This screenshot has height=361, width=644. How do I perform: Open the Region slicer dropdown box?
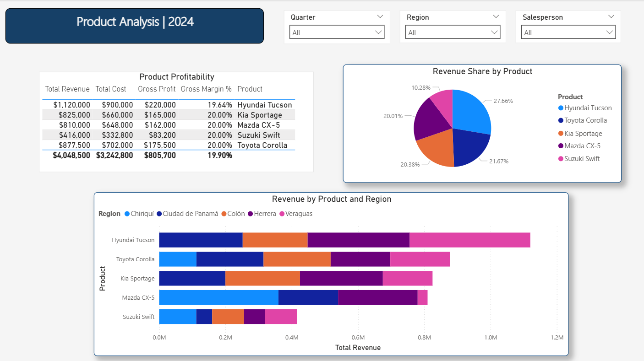click(x=453, y=32)
